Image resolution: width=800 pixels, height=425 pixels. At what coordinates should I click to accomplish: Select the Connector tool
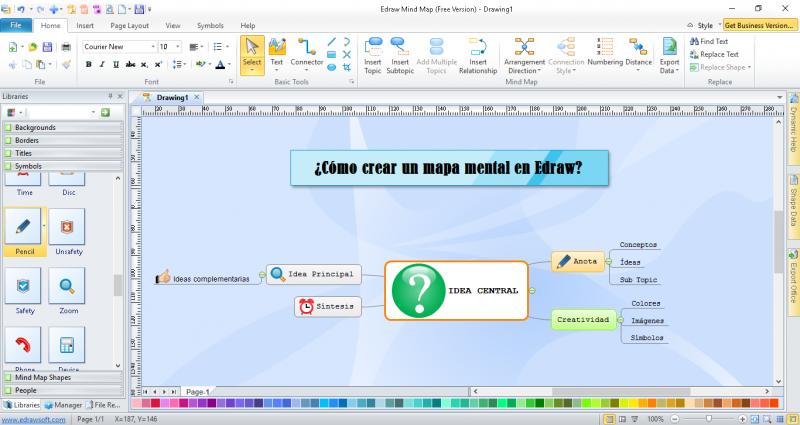pyautogui.click(x=306, y=52)
